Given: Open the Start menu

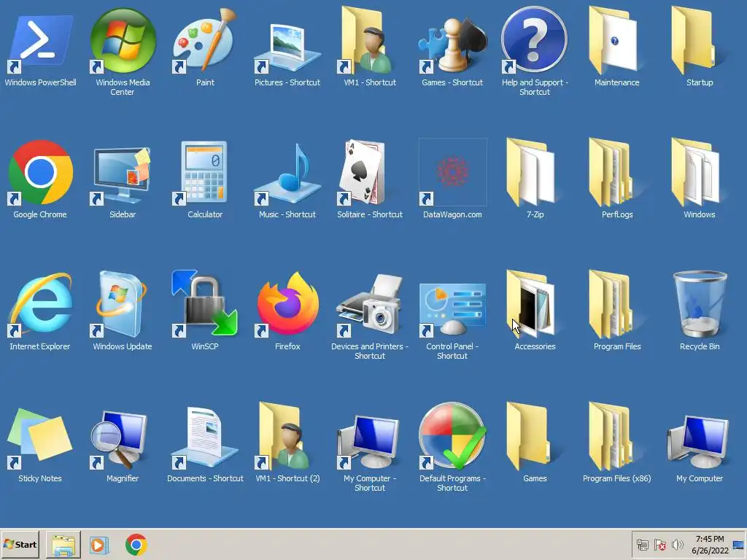Looking at the screenshot, I should 20,544.
